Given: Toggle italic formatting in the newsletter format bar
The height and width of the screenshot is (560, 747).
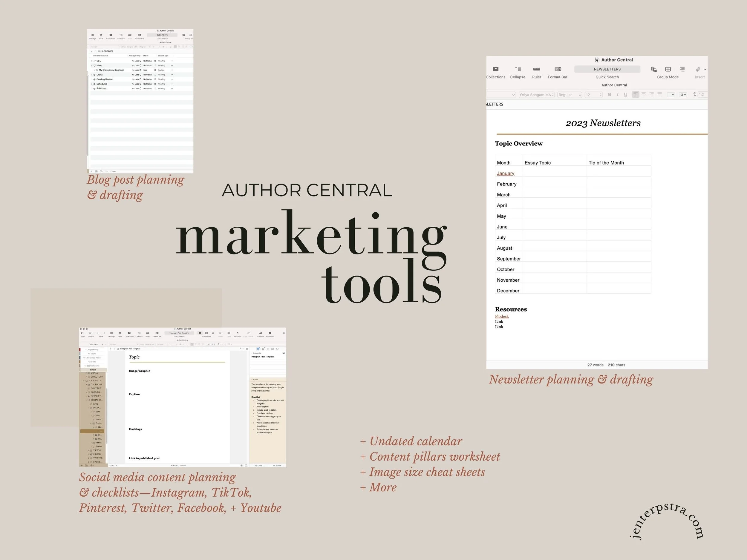Looking at the screenshot, I should click(x=618, y=94).
